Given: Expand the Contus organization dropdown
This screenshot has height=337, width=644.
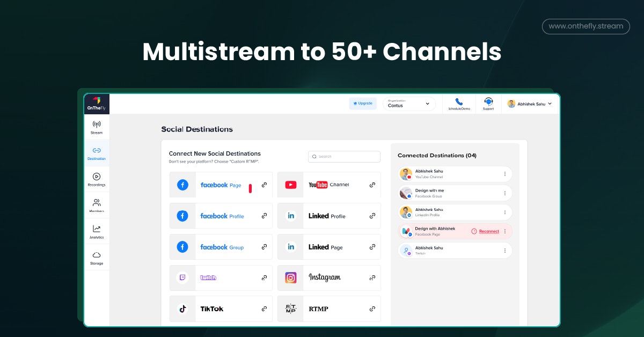Looking at the screenshot, I should tap(409, 104).
